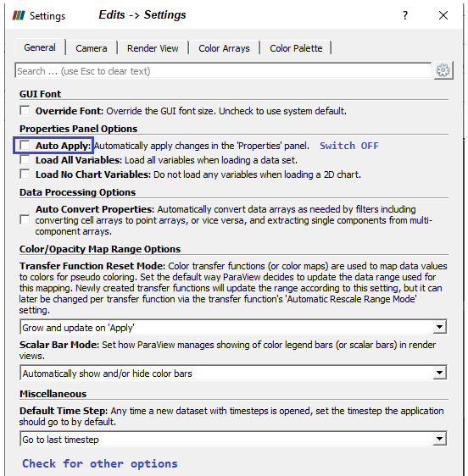Toggle the Auto Apply checkbox
Viewport: 468px width, 476px height.
tap(25, 145)
